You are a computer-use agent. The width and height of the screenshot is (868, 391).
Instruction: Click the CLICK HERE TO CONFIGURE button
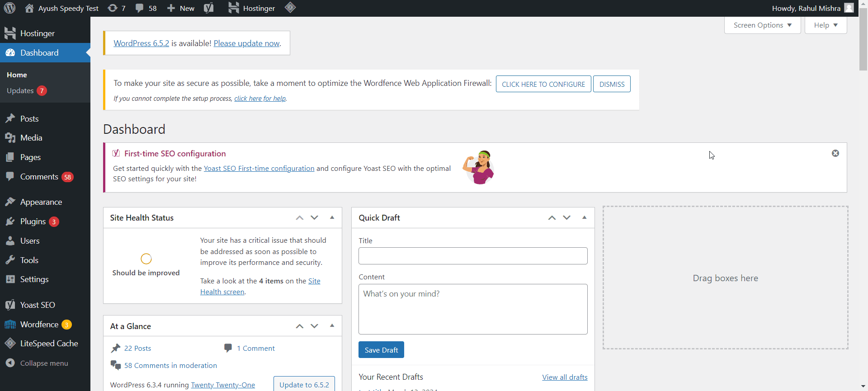pyautogui.click(x=543, y=84)
